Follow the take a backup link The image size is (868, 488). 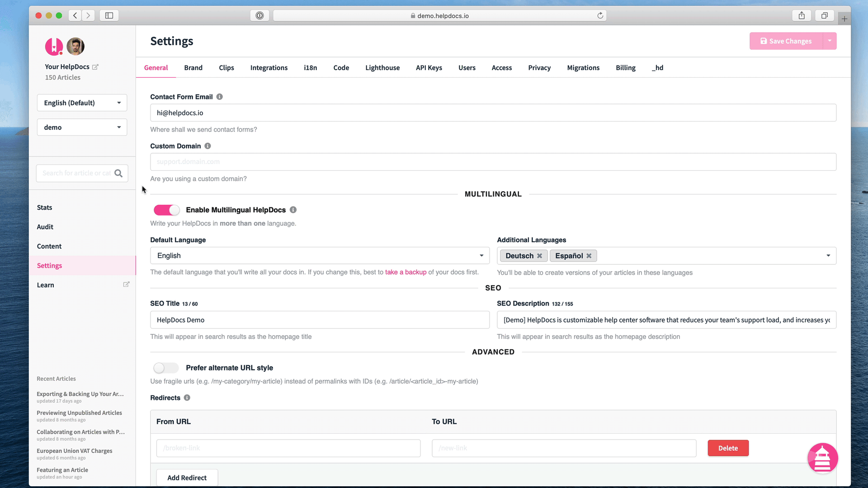click(406, 272)
